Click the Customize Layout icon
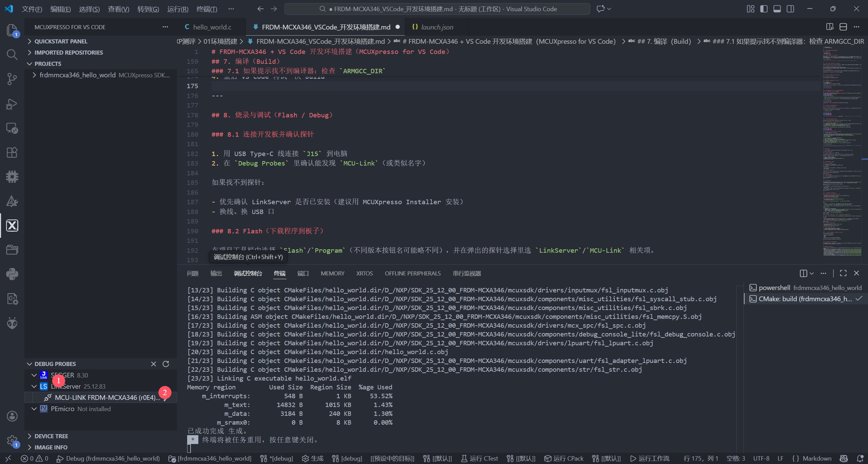The height and width of the screenshot is (464, 868). (x=751, y=9)
